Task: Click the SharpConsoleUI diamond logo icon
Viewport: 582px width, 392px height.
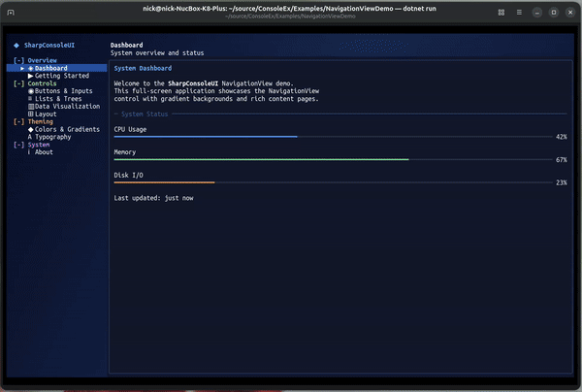Action: [16, 46]
